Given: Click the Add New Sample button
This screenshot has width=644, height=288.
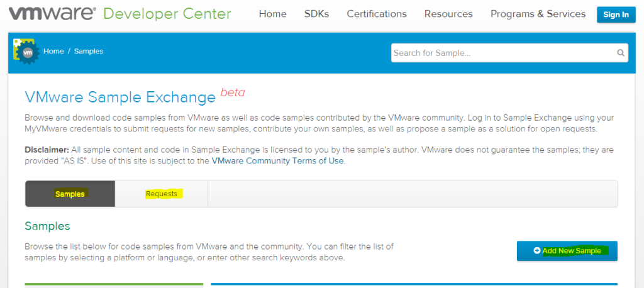Looking at the screenshot, I should pos(567,251).
